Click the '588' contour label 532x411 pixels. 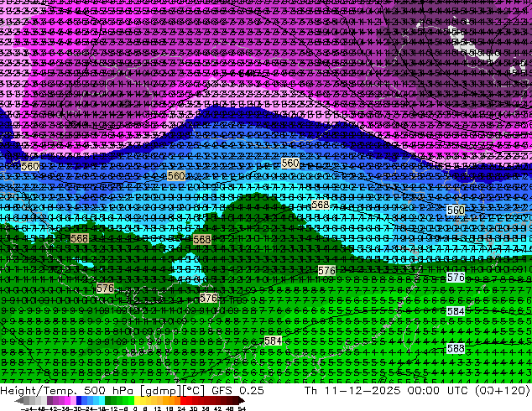tap(456, 349)
